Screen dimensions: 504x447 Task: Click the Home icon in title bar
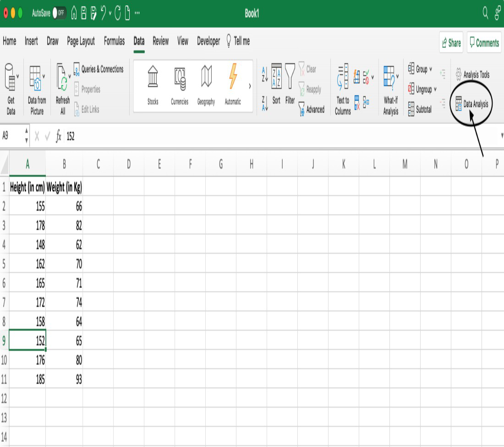[x=74, y=13]
